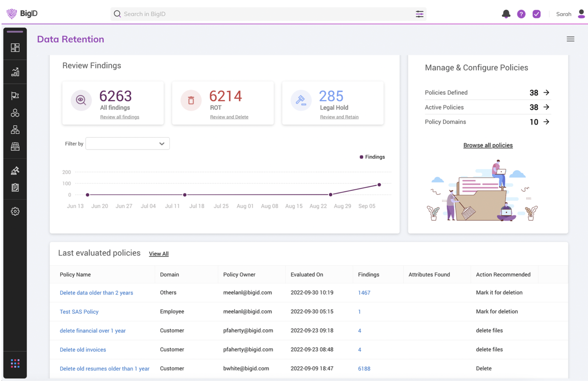Click the BigID logo
This screenshot has width=588, height=381.
point(22,13)
